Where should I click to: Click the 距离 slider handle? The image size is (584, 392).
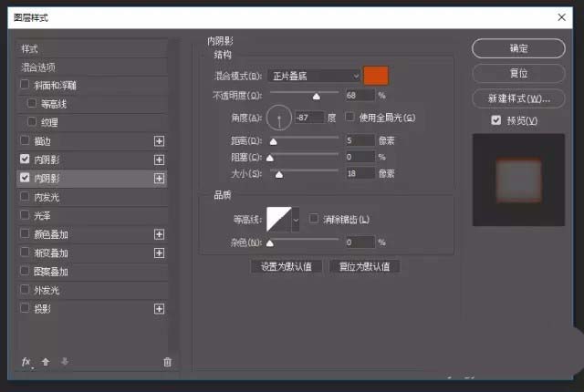click(x=274, y=141)
